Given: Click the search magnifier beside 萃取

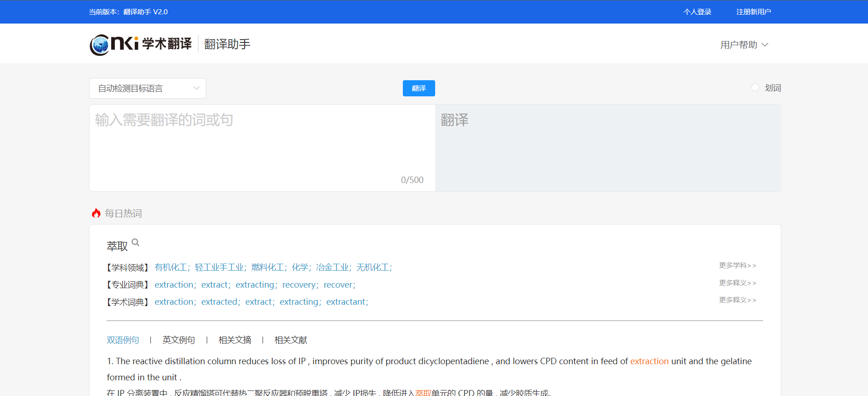Looking at the screenshot, I should [x=135, y=242].
